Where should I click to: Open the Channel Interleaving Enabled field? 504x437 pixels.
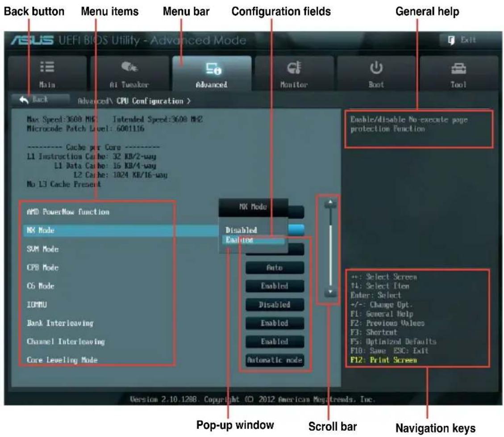275,341
